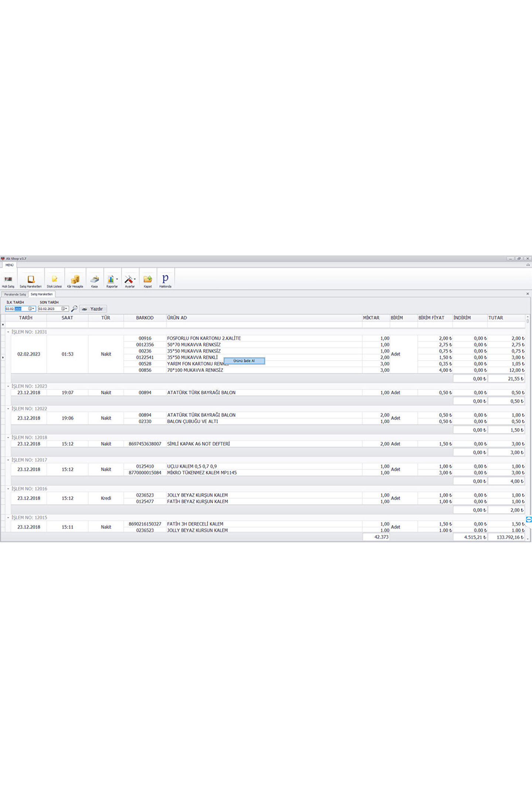
Task: Click the magnifier search icon
Action: (74, 308)
